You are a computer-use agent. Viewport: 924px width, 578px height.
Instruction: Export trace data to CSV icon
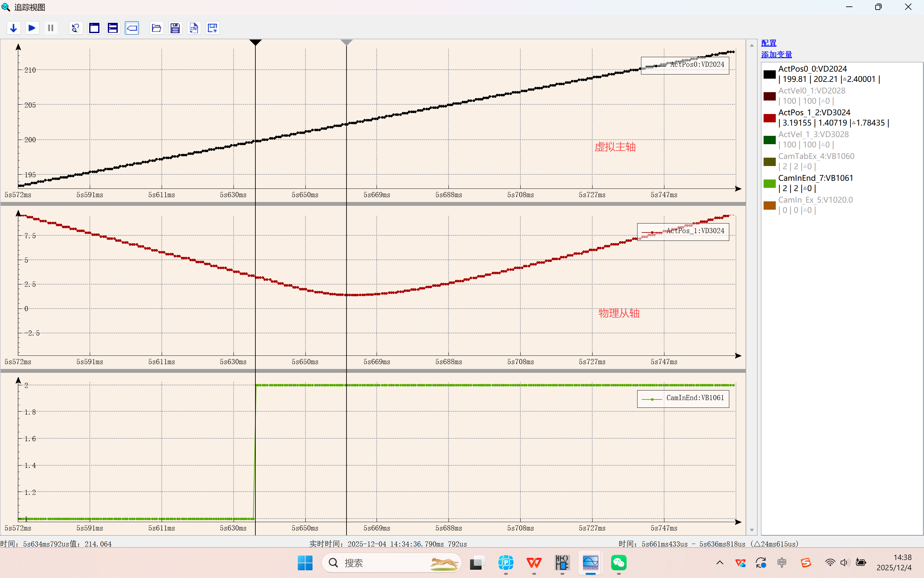click(x=194, y=28)
